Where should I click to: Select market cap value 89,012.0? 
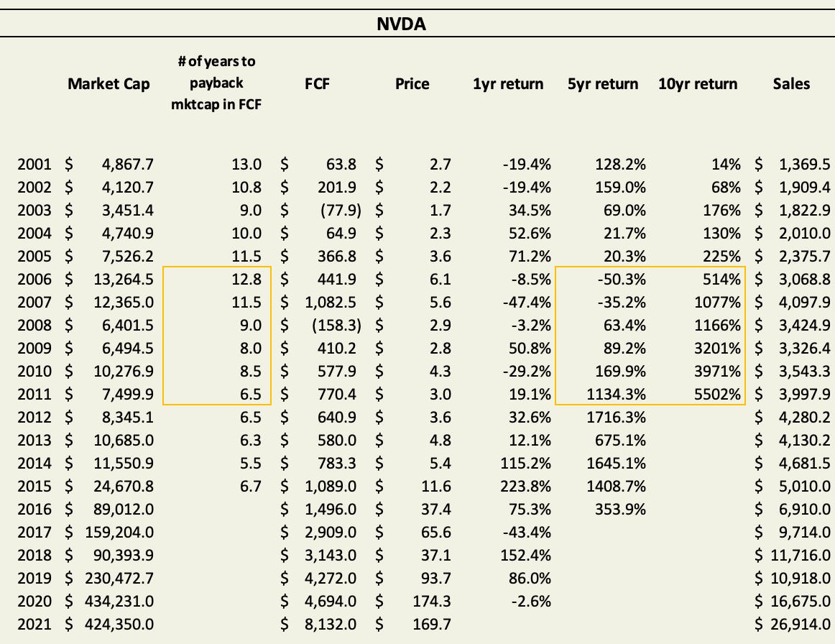pyautogui.click(x=124, y=509)
